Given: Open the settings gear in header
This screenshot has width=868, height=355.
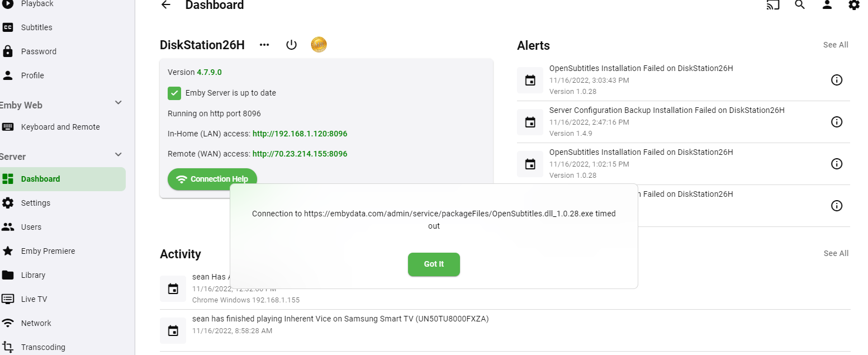Looking at the screenshot, I should tap(854, 5).
